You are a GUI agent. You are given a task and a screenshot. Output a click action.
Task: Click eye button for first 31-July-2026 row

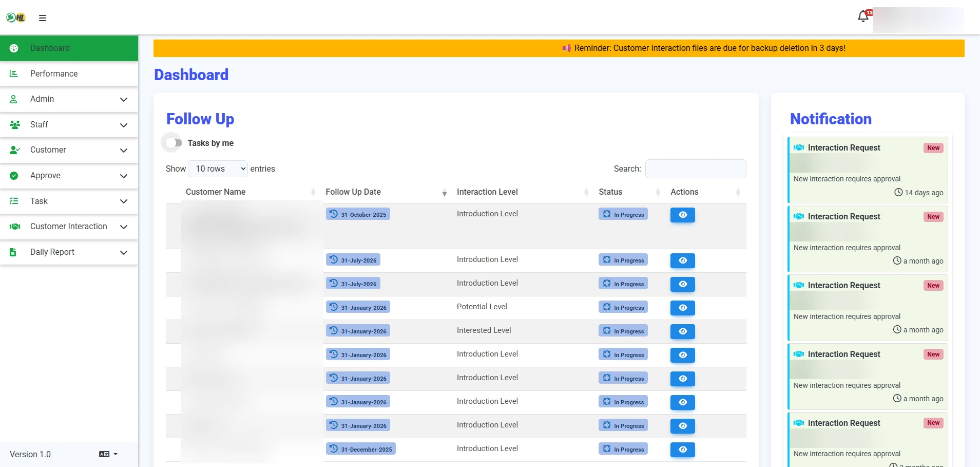coord(683,261)
